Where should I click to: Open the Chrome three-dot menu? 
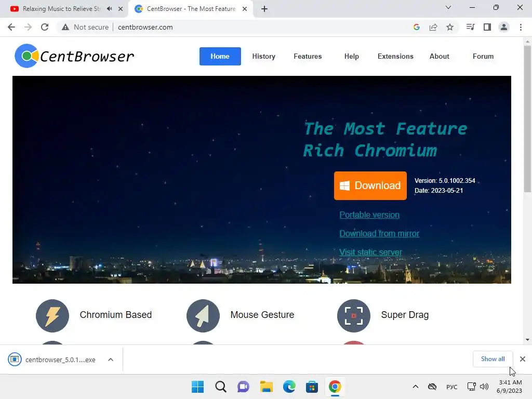(x=521, y=27)
